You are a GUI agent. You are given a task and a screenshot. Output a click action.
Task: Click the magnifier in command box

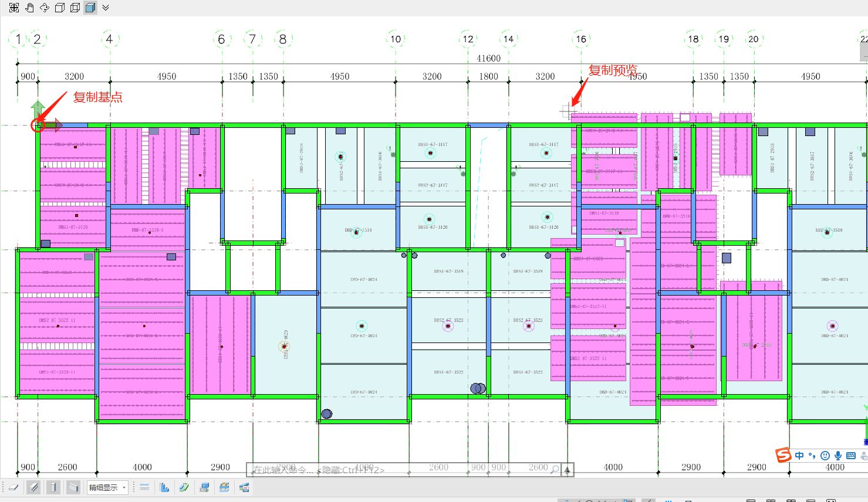554,469
